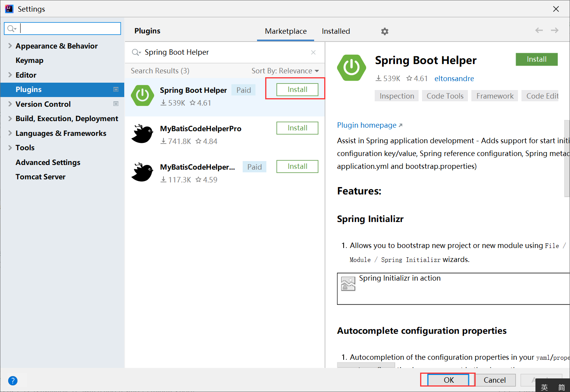570x392 pixels.
Task: Select Spring Boot Helper plugin name
Action: pyautogui.click(x=193, y=90)
